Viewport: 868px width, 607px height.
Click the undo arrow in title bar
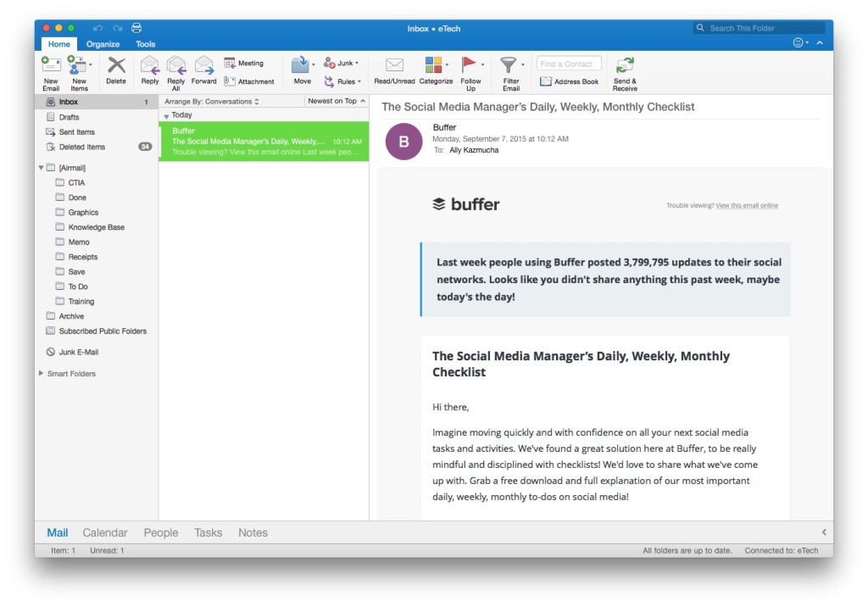(x=98, y=28)
